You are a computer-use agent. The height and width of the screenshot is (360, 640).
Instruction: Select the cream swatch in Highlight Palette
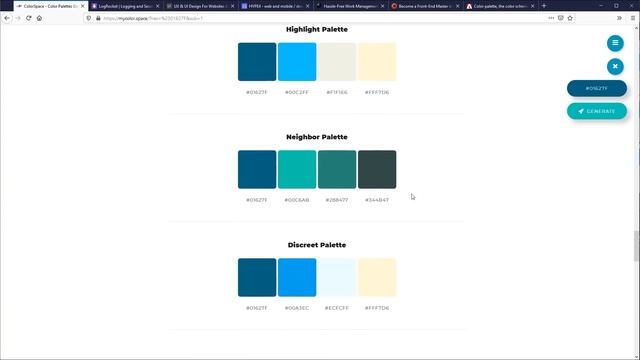tap(377, 62)
